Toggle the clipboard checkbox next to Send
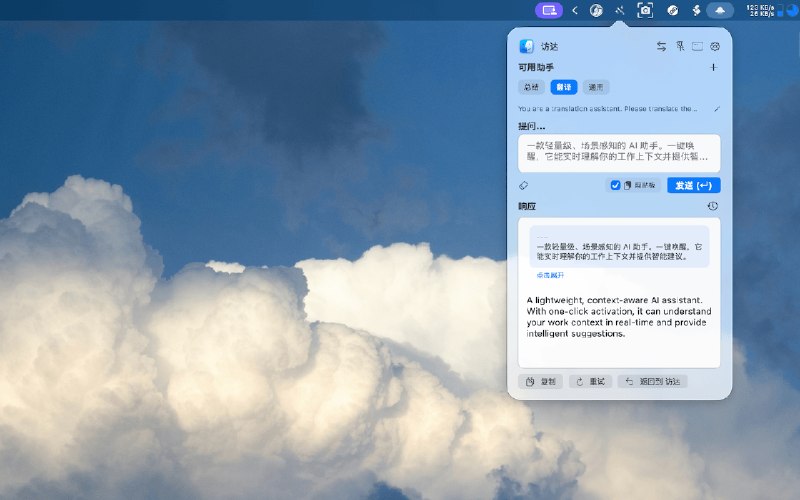This screenshot has width=800, height=500. point(615,185)
